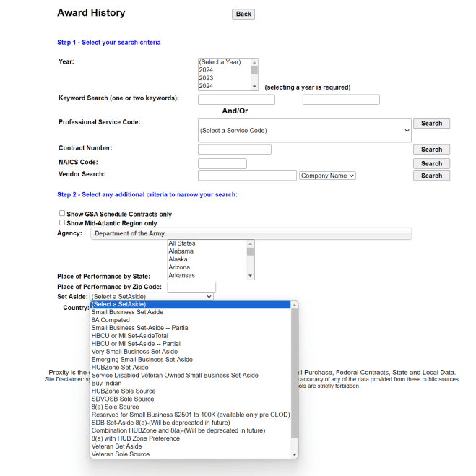Check Show GSA Schedule Contracts only
476x476 pixels.
pos(62,213)
